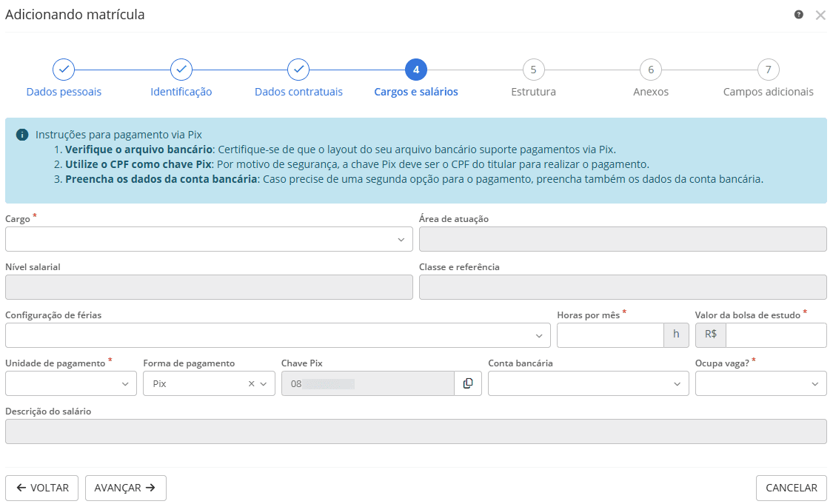Select step 7 Campos adicionais
Screen dimensions: 833x504
click(x=769, y=70)
